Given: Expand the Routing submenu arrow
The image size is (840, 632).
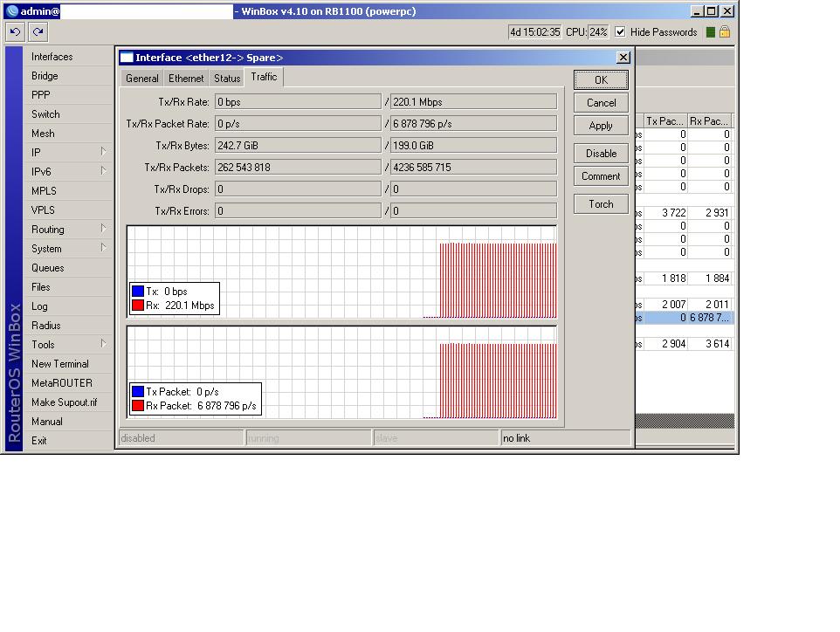Looking at the screenshot, I should pos(103,228).
